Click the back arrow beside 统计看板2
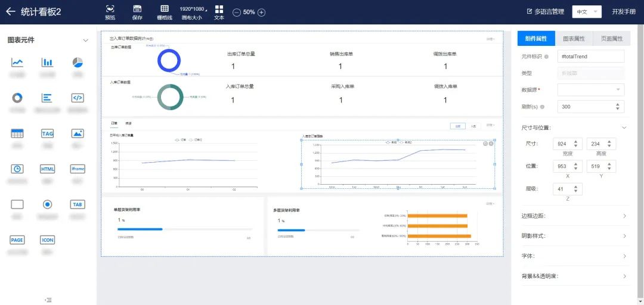The height and width of the screenshot is (305, 644). point(10,12)
